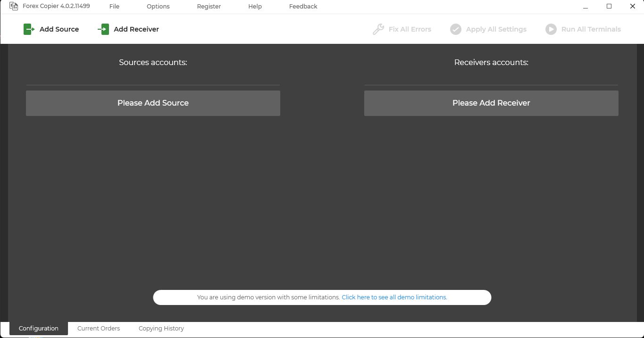Click the Add Source toolbar label

pyautogui.click(x=59, y=29)
